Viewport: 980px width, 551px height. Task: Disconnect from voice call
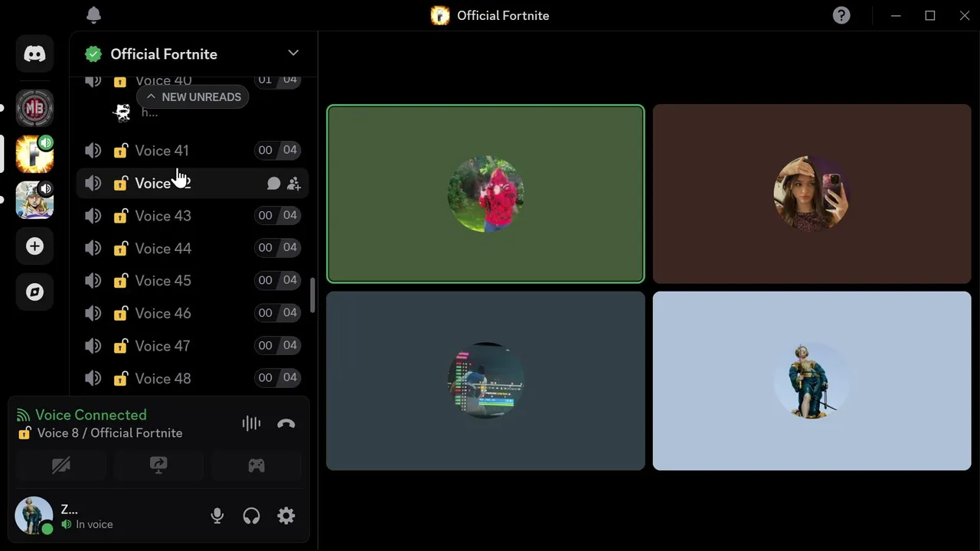click(286, 423)
